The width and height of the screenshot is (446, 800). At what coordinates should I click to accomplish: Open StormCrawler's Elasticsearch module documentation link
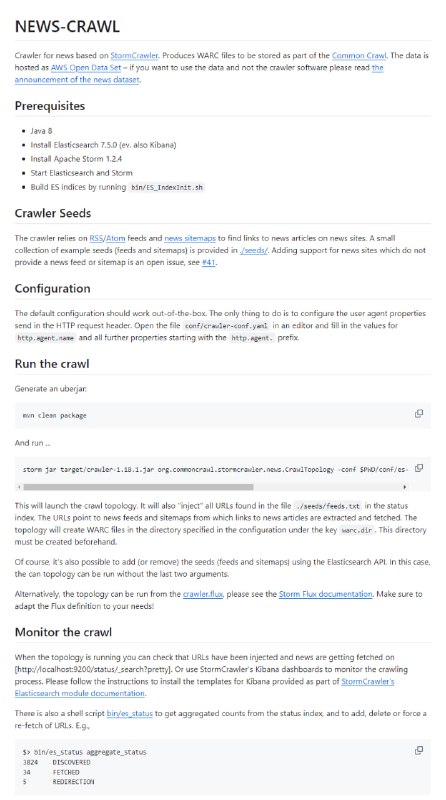204,687
